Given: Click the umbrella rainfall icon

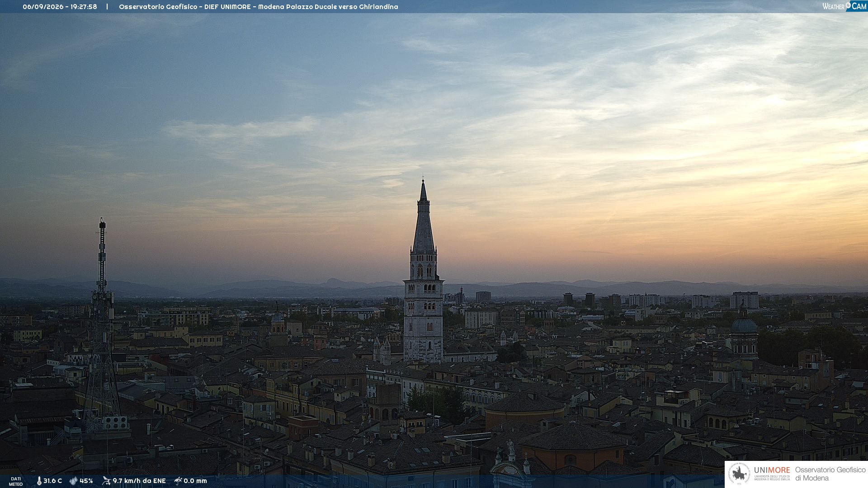Looking at the screenshot, I should pos(178,481).
